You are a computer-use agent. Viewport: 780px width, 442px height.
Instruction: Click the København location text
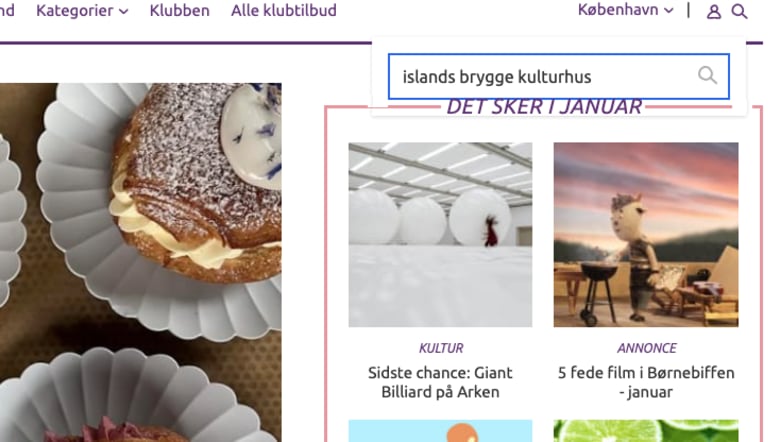pyautogui.click(x=618, y=10)
